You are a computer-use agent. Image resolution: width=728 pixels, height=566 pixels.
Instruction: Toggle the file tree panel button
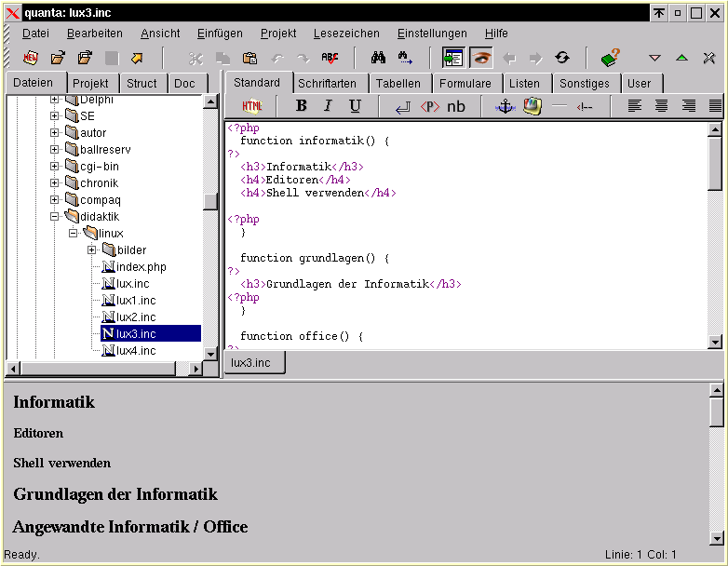point(453,58)
